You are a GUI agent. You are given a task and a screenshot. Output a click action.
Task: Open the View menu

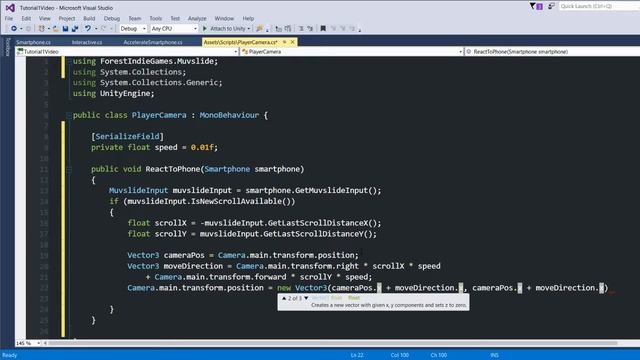click(x=44, y=18)
